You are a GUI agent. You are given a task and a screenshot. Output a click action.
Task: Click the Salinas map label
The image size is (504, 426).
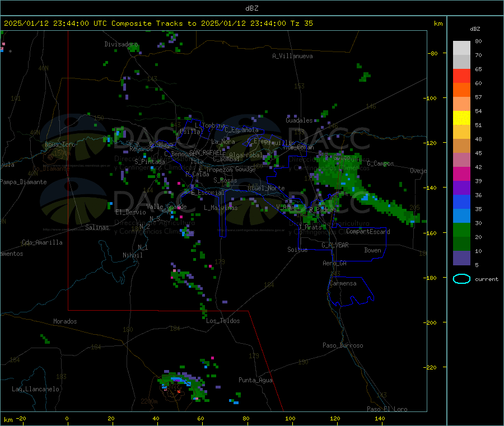point(97,227)
